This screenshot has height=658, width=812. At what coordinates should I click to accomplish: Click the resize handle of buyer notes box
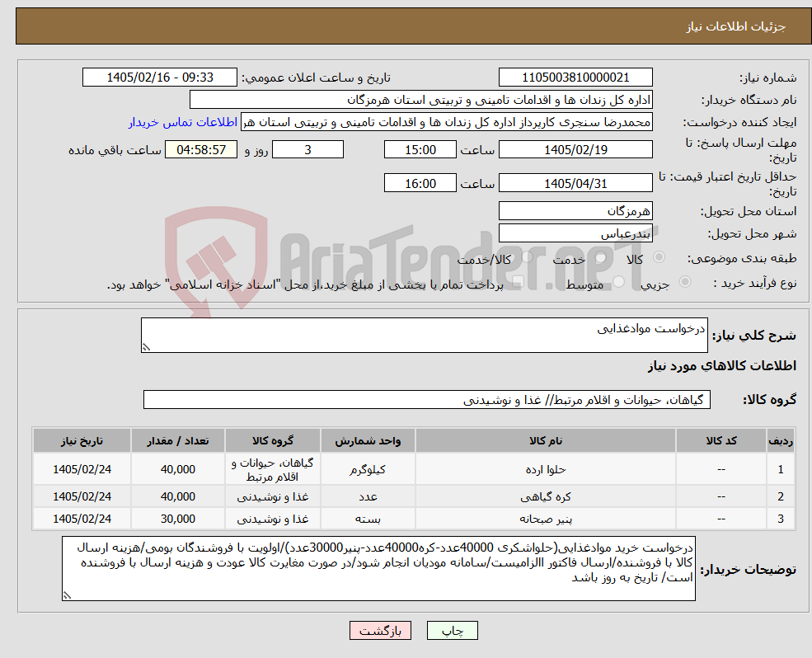coord(67,596)
